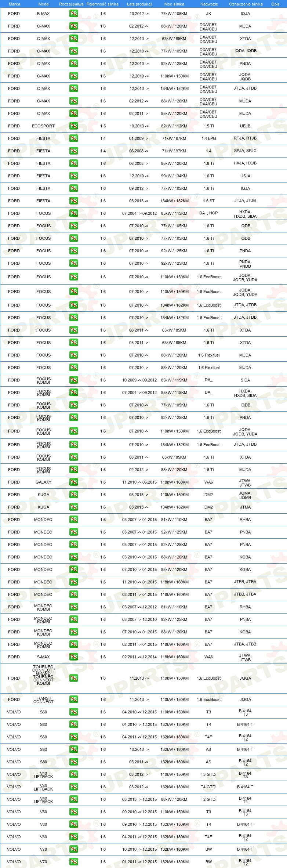Click the 'Model' column header

(44, 4)
